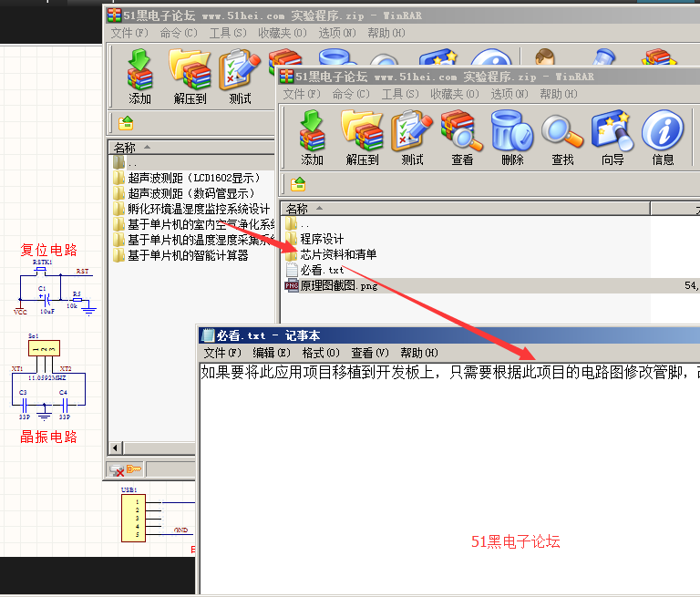Click Test (测试) icon in front WinRAR window
The height and width of the screenshot is (597, 700).
(412, 137)
